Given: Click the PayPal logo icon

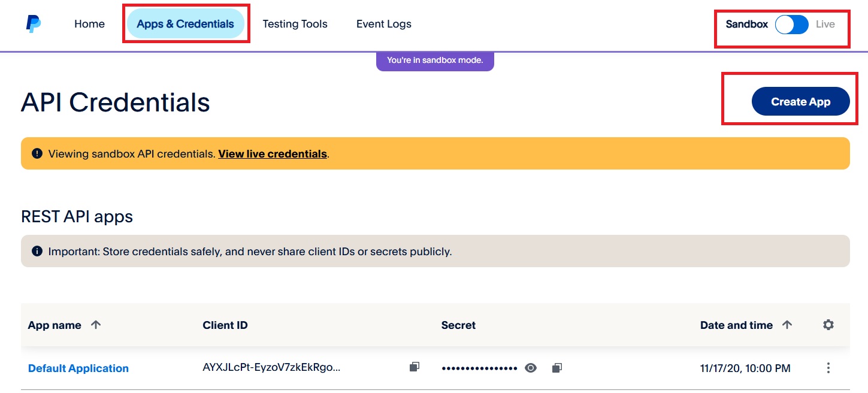Looking at the screenshot, I should pos(34,25).
